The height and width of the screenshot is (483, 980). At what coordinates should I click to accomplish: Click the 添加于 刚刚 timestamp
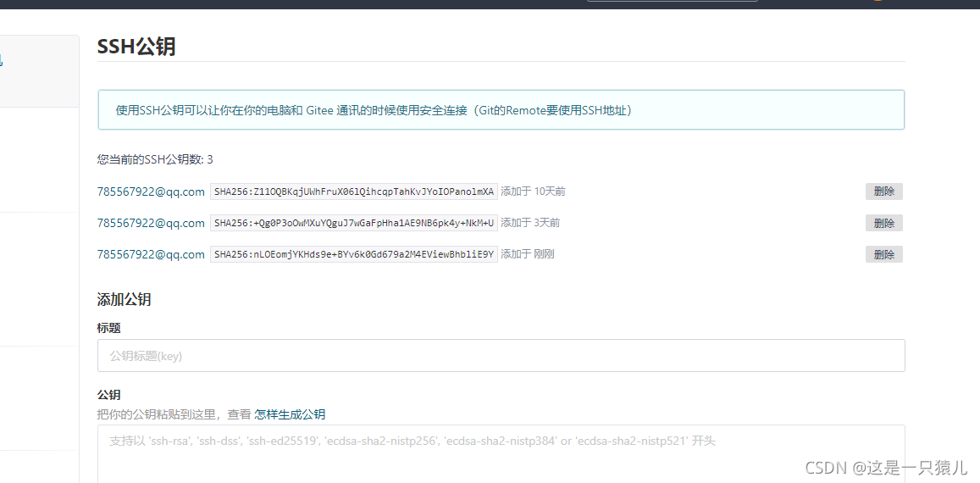point(528,254)
